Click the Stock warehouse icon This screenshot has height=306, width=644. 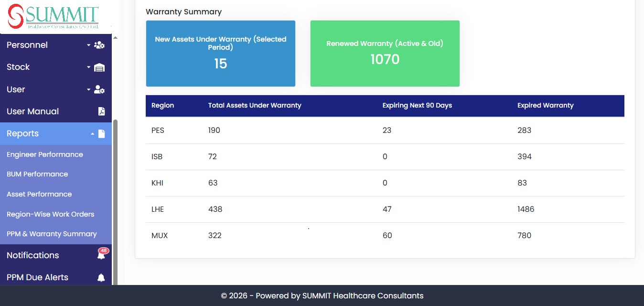tap(99, 67)
